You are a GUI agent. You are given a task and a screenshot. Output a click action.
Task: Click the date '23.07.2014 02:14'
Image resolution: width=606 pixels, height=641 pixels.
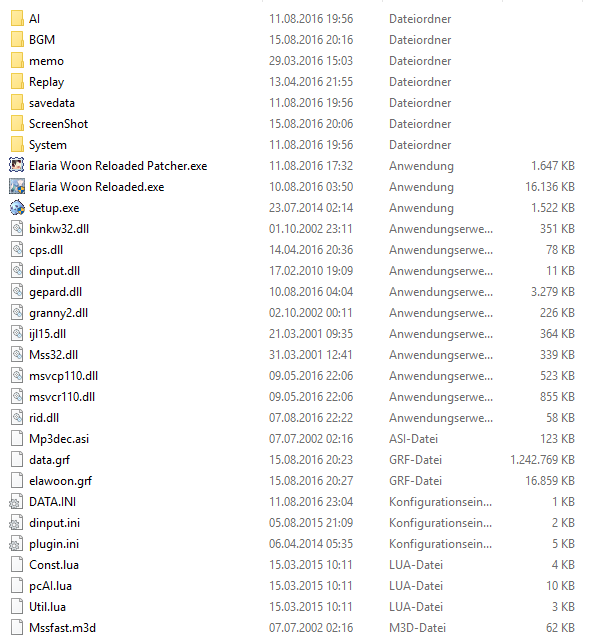(x=311, y=208)
